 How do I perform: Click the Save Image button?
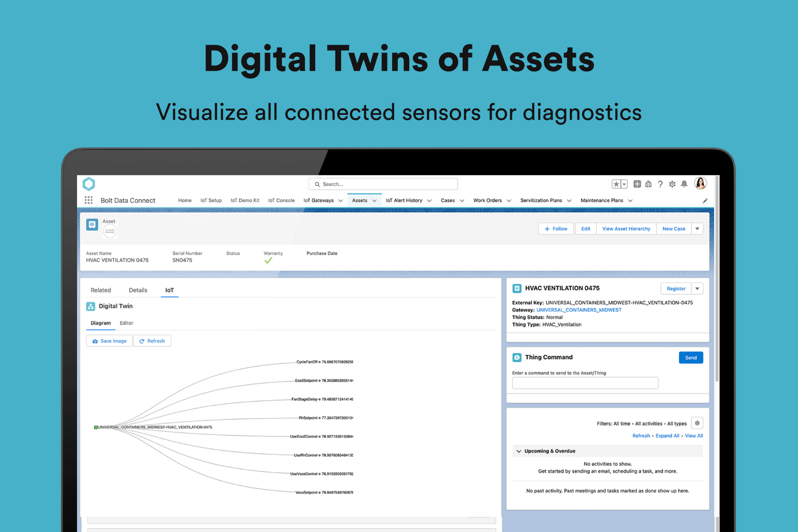[109, 341]
